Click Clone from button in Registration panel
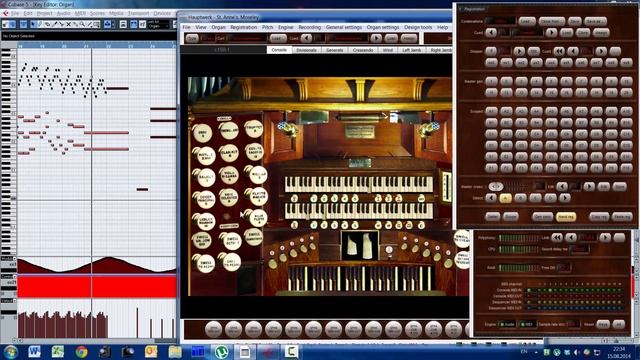Viewport: 640px width, 360px height. (x=551, y=21)
